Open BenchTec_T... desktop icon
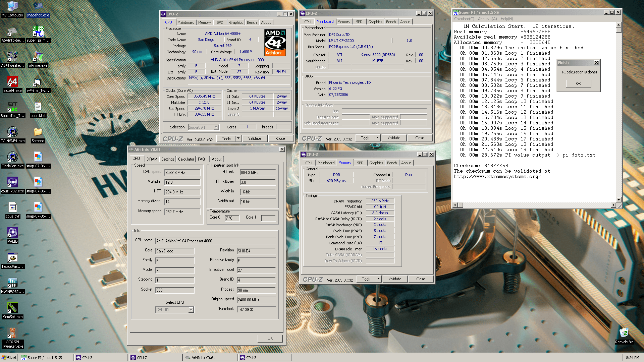The height and width of the screenshot is (362, 644). point(12,110)
